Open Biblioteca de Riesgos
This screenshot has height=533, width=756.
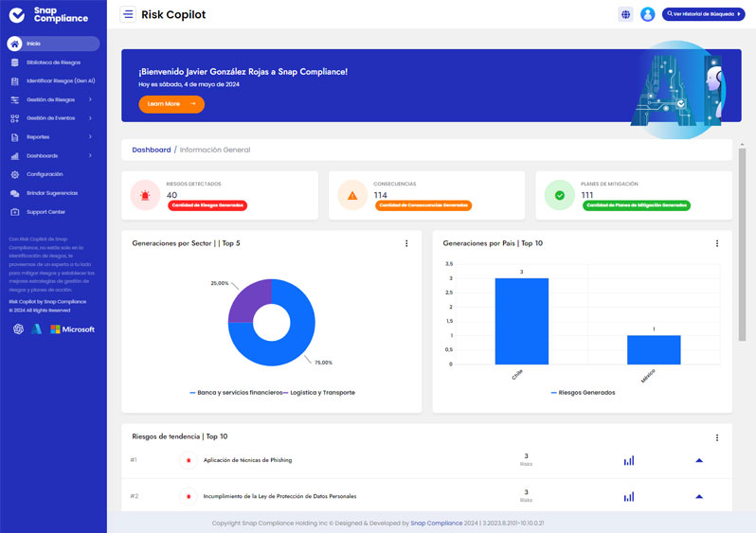[x=53, y=62]
